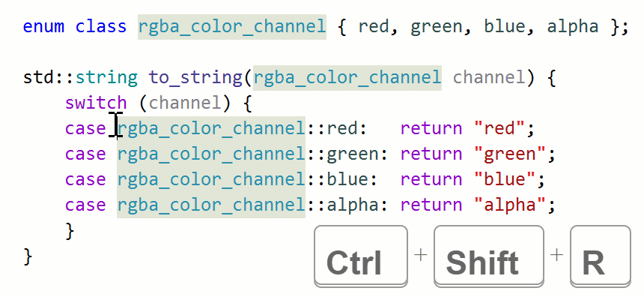
Task: Click the channel variable inside switch parentheses
Action: click(185, 103)
